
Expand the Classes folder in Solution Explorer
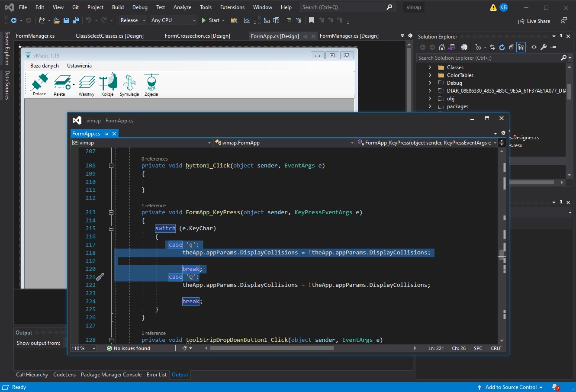pyautogui.click(x=430, y=67)
